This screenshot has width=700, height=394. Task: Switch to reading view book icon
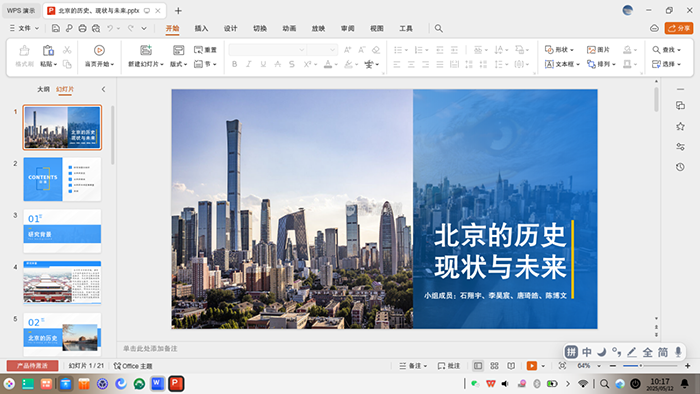(x=511, y=365)
